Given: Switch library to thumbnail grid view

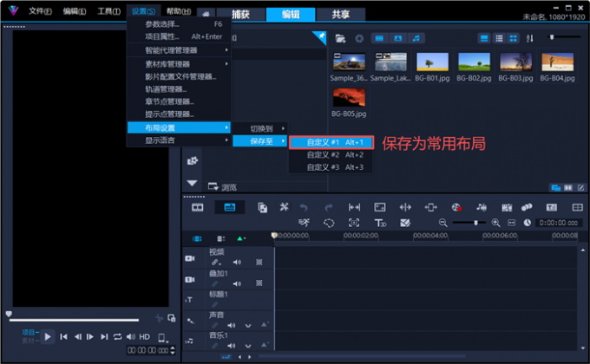Looking at the screenshot, I should tap(514, 38).
